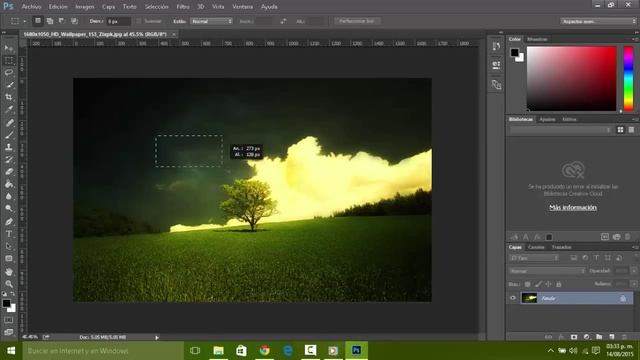Click the hue slider strip in Color panel
The image size is (640, 360).
point(628,78)
